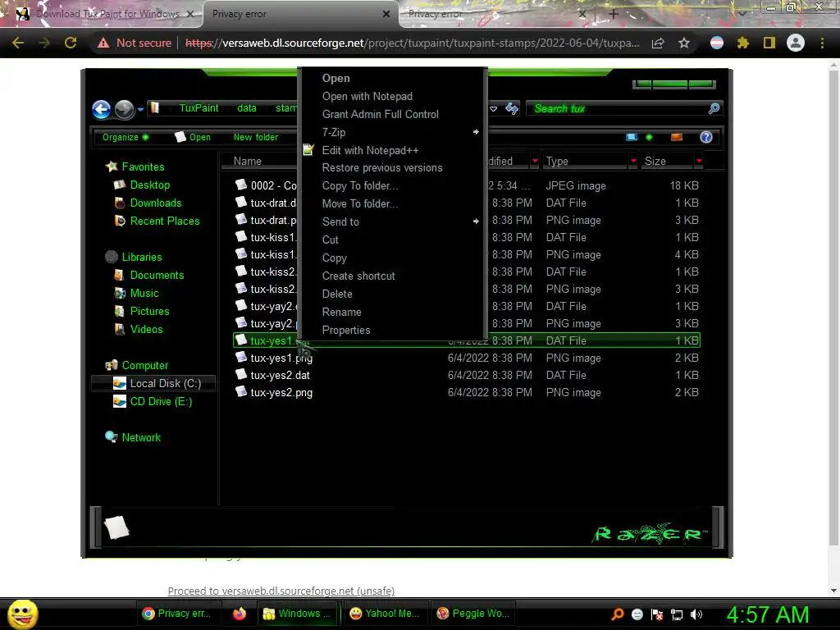Screen dimensions: 840x630
Task: Open Date modified column filter dropdown
Action: (535, 161)
